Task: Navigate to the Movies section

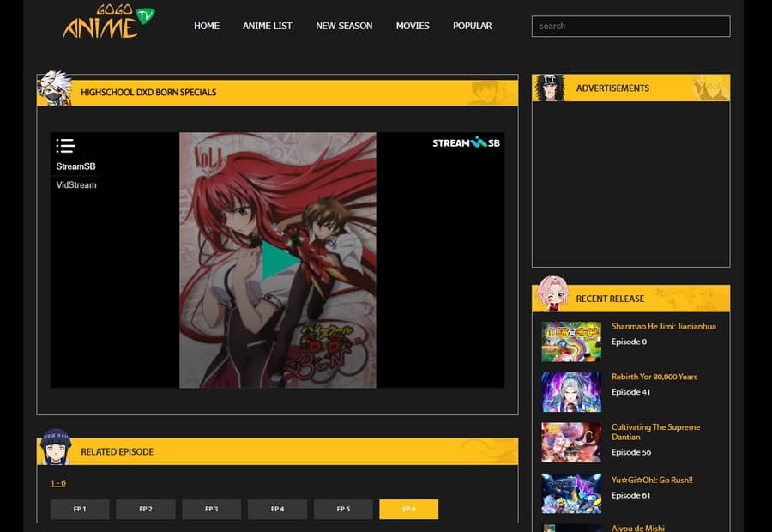Action: click(x=413, y=26)
